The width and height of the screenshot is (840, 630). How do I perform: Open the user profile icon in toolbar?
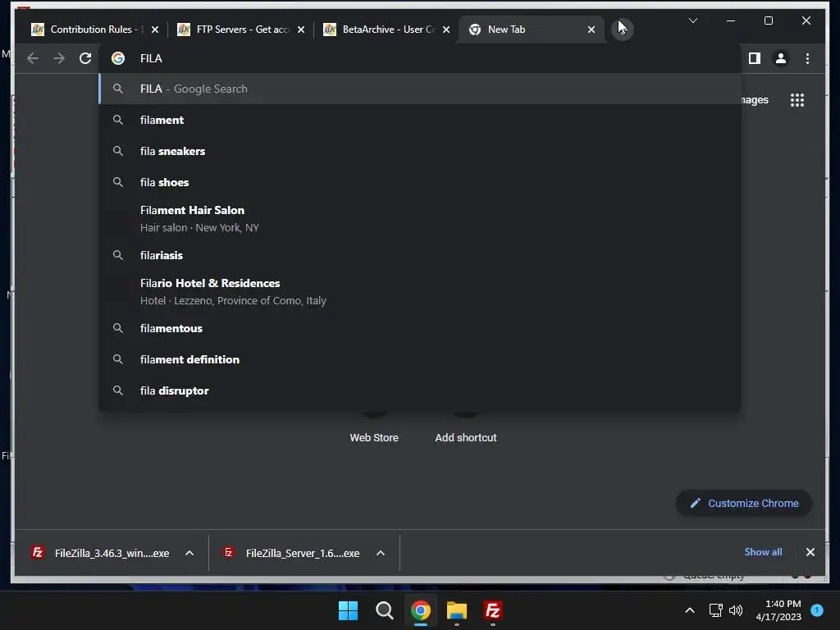point(781,58)
